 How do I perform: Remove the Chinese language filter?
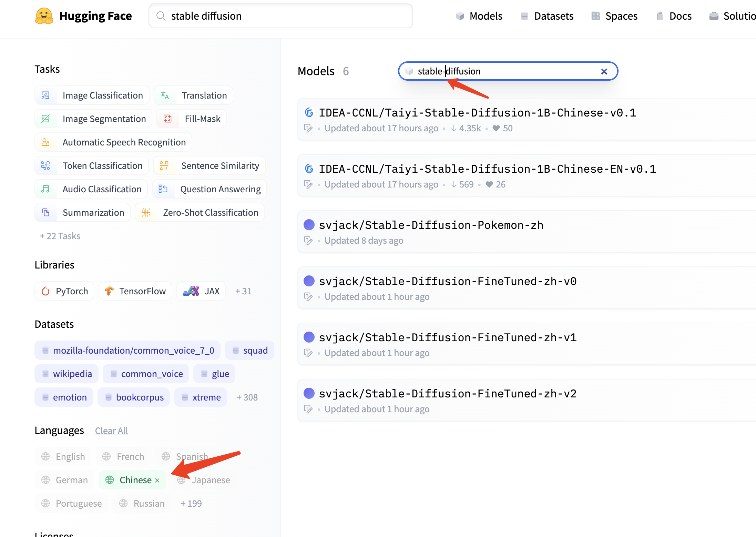(157, 480)
